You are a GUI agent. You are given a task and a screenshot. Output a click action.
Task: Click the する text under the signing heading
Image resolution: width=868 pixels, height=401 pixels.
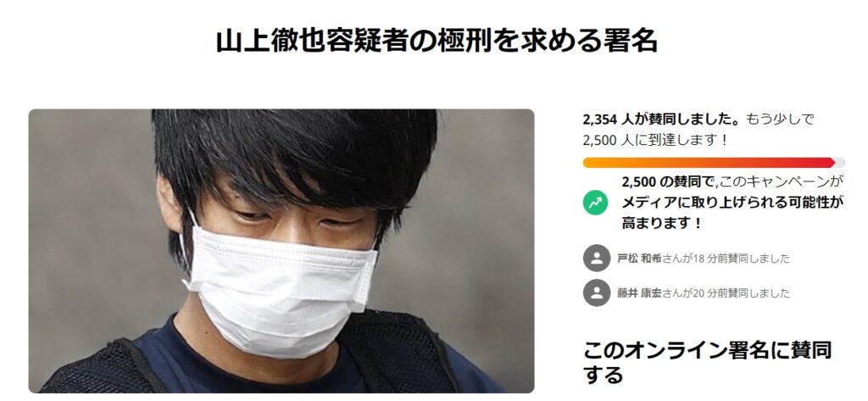click(x=604, y=375)
